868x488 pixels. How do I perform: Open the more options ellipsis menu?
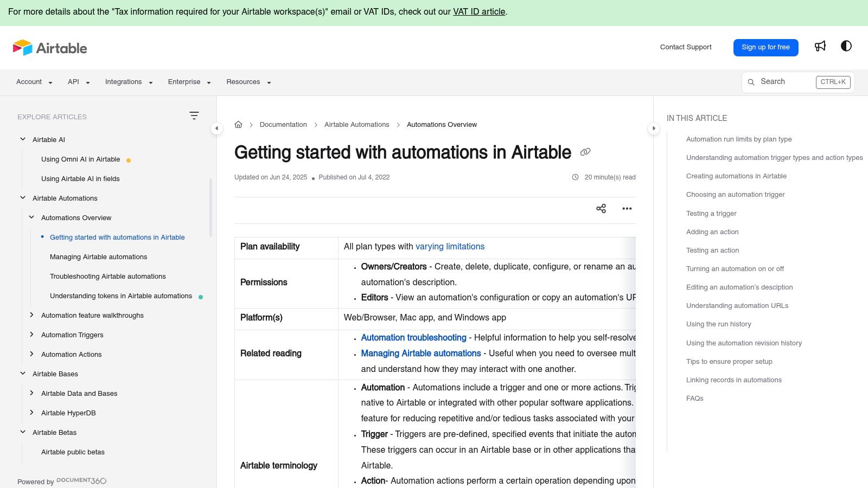point(627,208)
